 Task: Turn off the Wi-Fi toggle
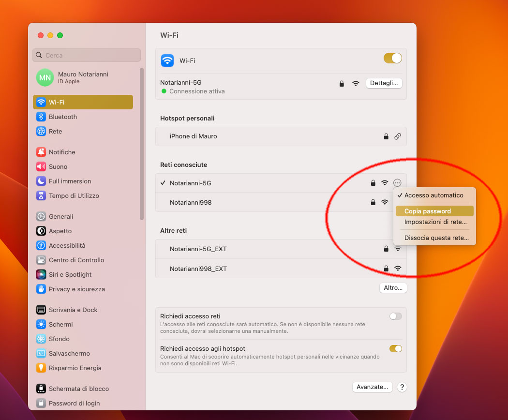(x=393, y=58)
